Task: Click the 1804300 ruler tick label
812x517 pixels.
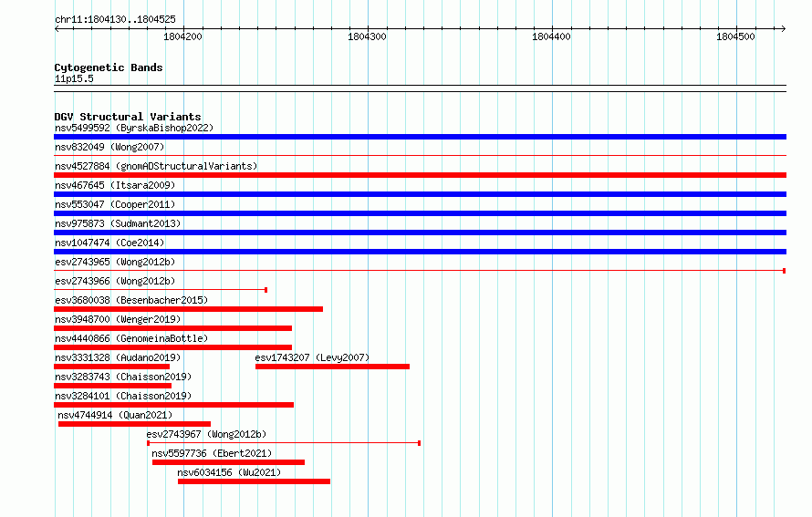Action: click(367, 36)
